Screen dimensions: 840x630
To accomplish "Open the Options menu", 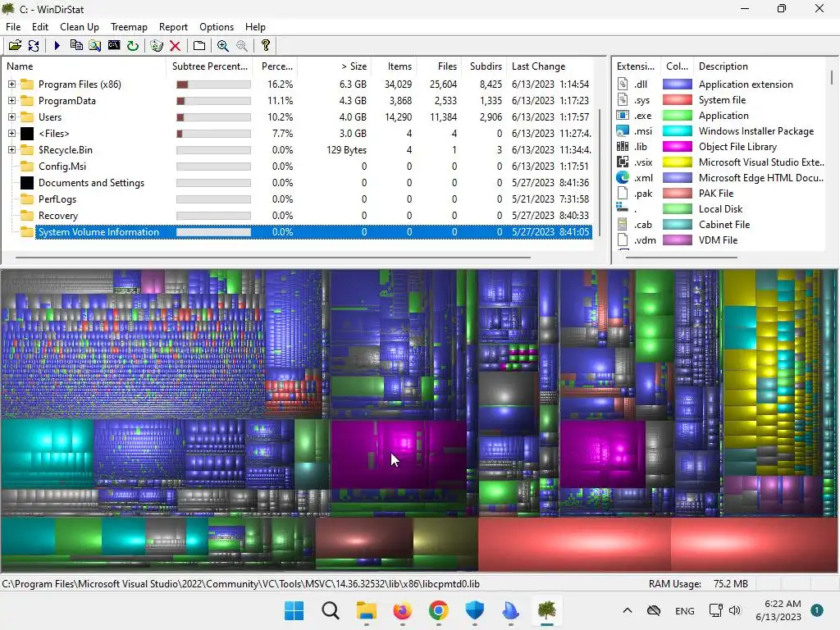I will coord(217,27).
